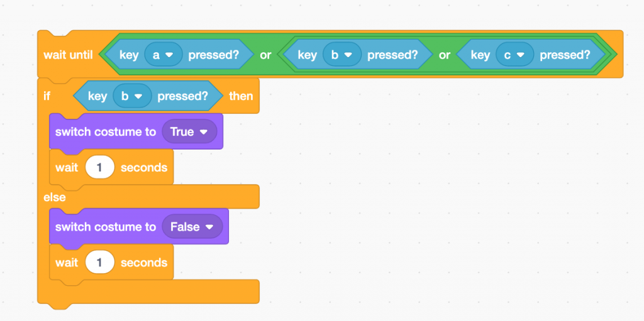
Task: Click seconds input below the False costume block
Action: coord(100,263)
